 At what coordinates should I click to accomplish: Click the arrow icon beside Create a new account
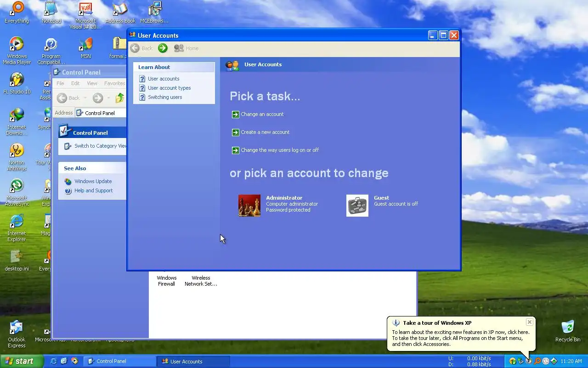(x=236, y=132)
